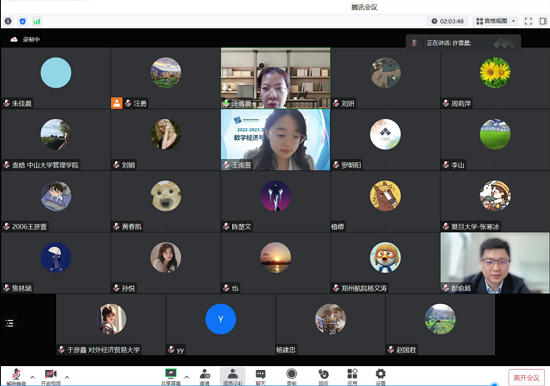Click the red Leave Meeting button
550x386 pixels.
tap(526, 378)
